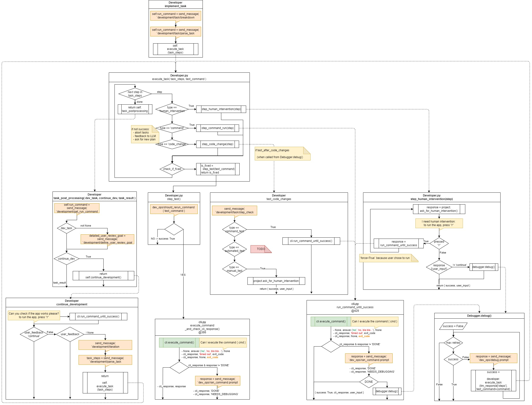This screenshot has width=532, height=405.
Task: Select the red TODO note
Action: pyautogui.click(x=261, y=249)
